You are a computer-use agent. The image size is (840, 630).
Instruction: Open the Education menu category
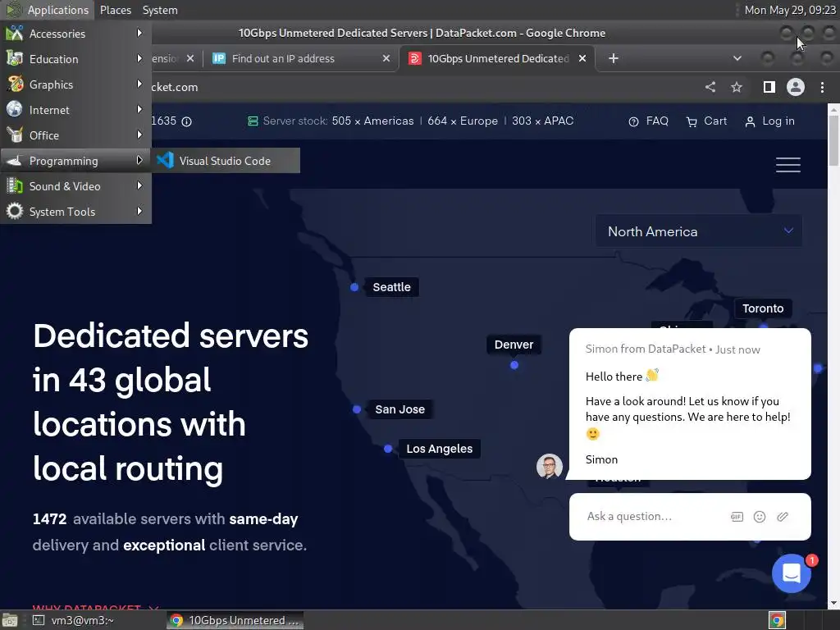click(x=75, y=59)
